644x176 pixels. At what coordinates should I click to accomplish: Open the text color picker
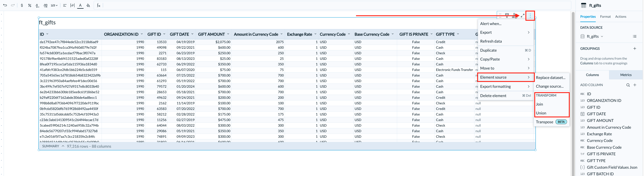pyautogui.click(x=80, y=5)
